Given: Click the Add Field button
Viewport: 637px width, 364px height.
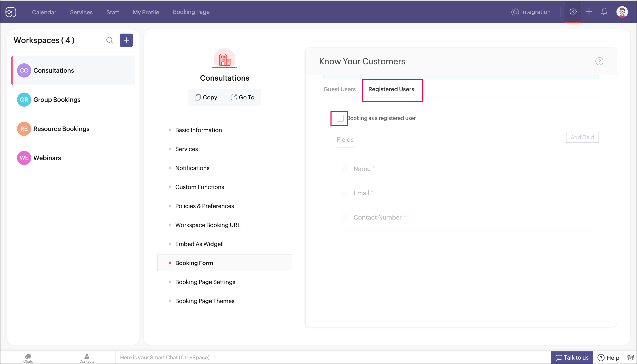Looking at the screenshot, I should (x=582, y=137).
